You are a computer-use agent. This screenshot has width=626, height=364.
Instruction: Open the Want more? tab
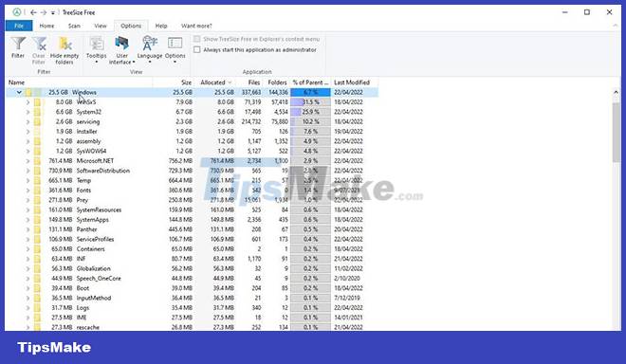(197, 26)
